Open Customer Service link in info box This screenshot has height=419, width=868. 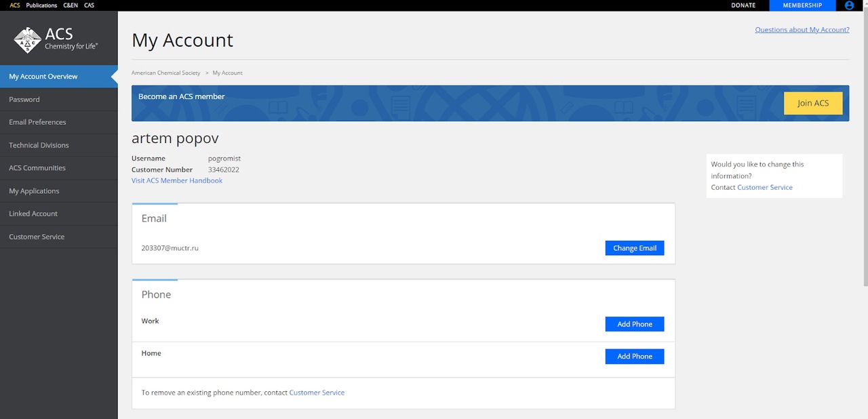[x=765, y=187]
